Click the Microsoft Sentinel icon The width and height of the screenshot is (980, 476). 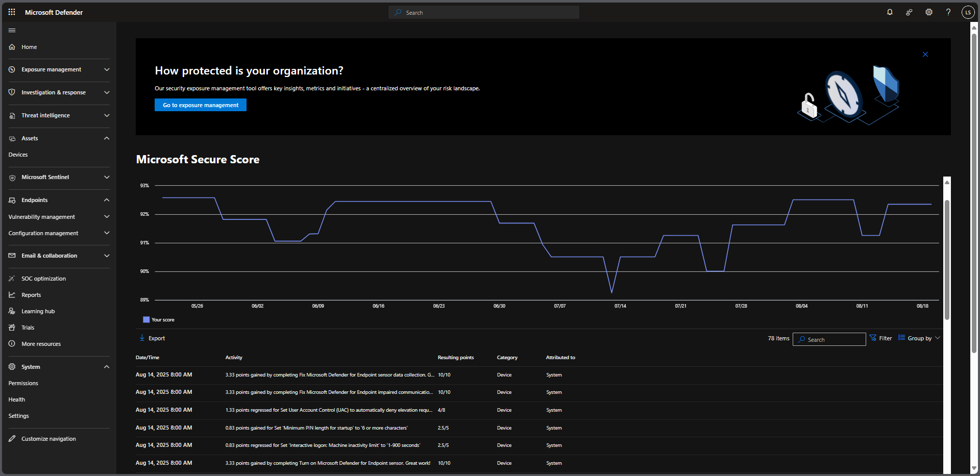coord(12,178)
